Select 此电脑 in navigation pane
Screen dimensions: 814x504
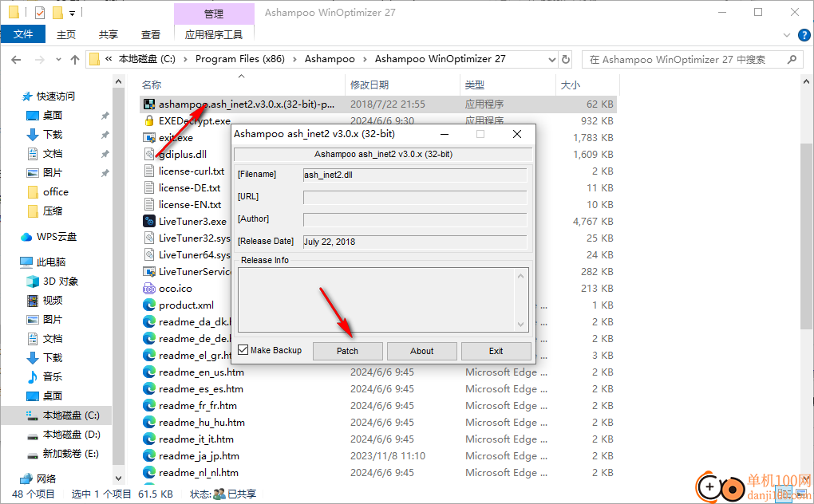click(51, 262)
